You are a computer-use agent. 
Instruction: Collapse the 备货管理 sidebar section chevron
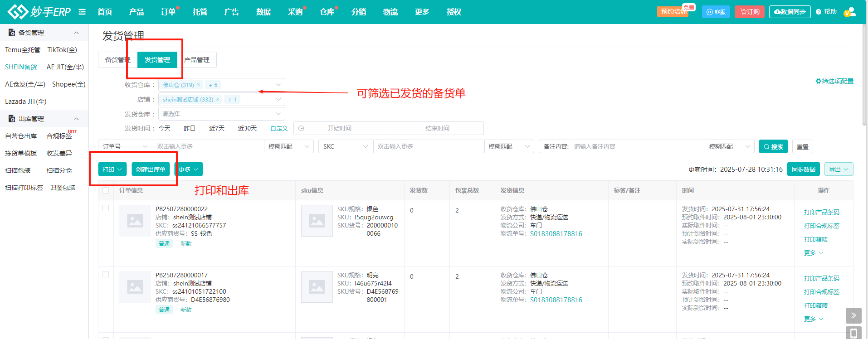coord(76,33)
